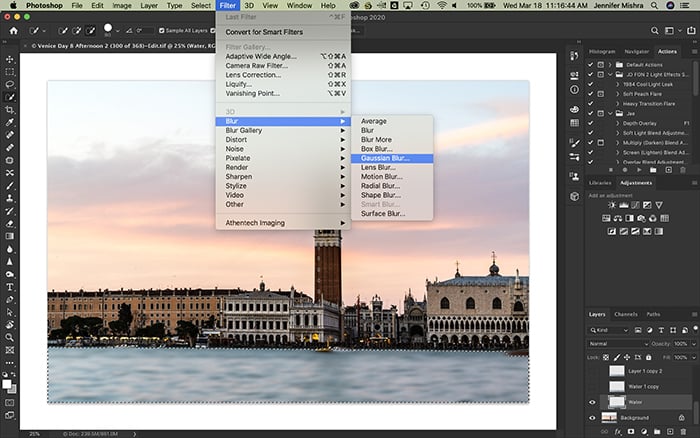Choose Motion Blur from submenu
The height and width of the screenshot is (438, 700).
392,177
